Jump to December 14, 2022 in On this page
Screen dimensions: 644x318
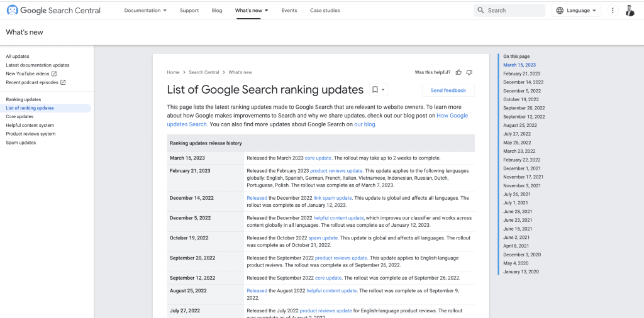coord(523,82)
